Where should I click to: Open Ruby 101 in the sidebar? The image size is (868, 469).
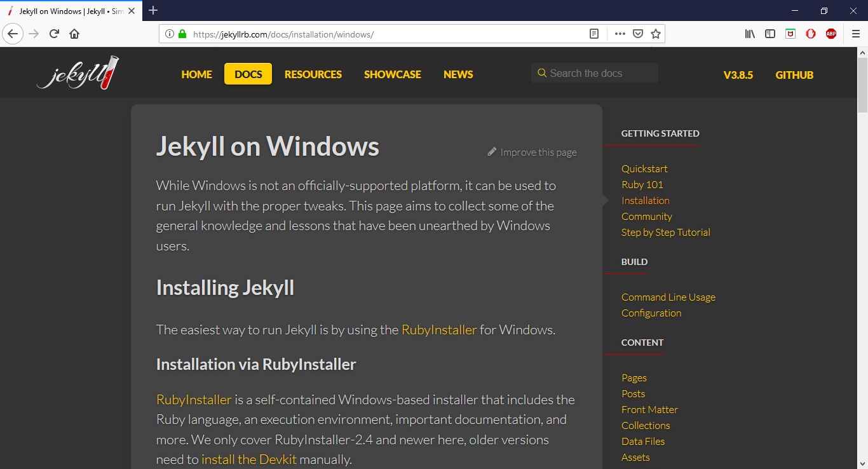(642, 184)
